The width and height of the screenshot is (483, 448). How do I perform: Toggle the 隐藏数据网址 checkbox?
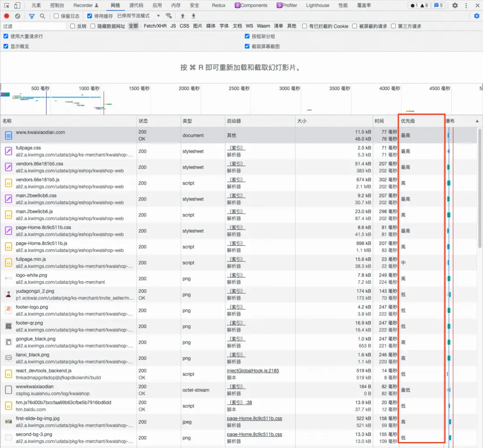[x=93, y=26]
